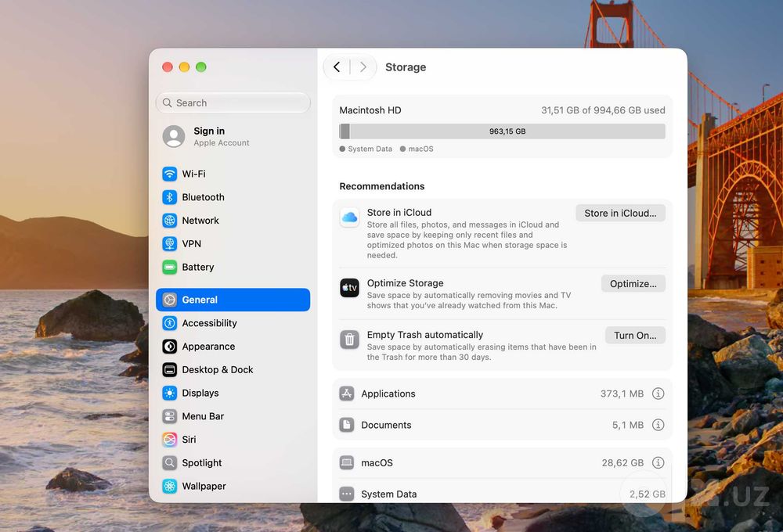The image size is (783, 532).
Task: Click the Macintosh HD storage usage bar
Action: 502,131
